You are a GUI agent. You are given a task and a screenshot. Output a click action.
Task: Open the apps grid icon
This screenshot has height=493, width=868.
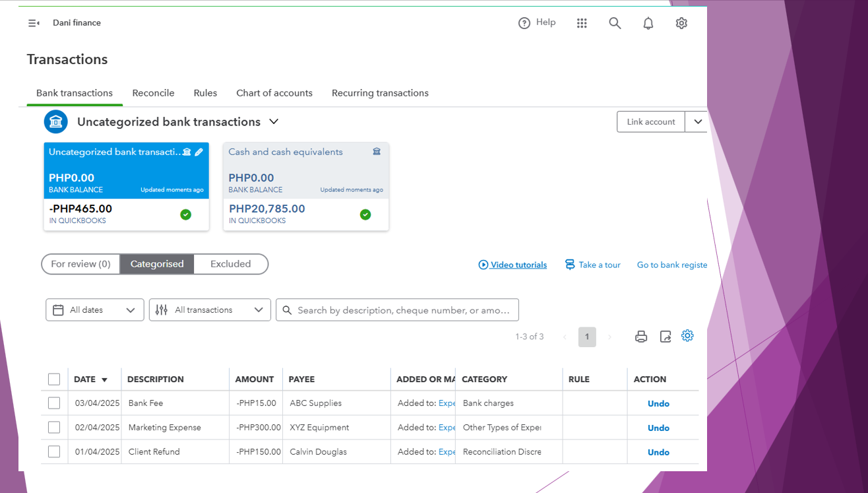(x=582, y=23)
